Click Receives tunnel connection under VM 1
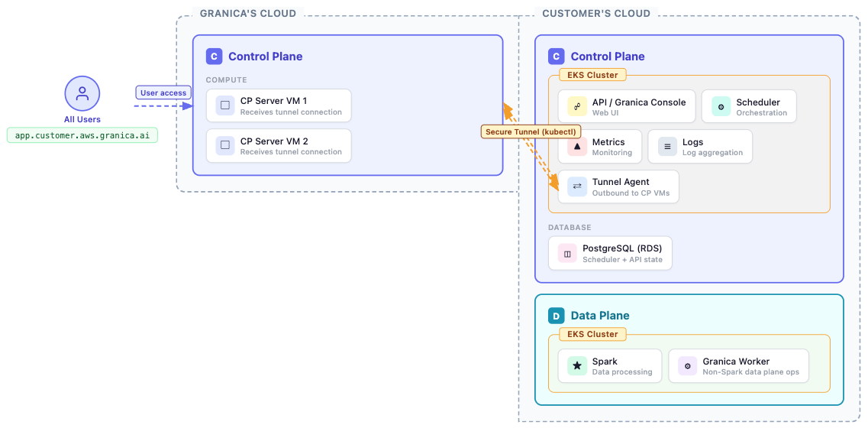Screen dimensions: 868x428 (291, 112)
